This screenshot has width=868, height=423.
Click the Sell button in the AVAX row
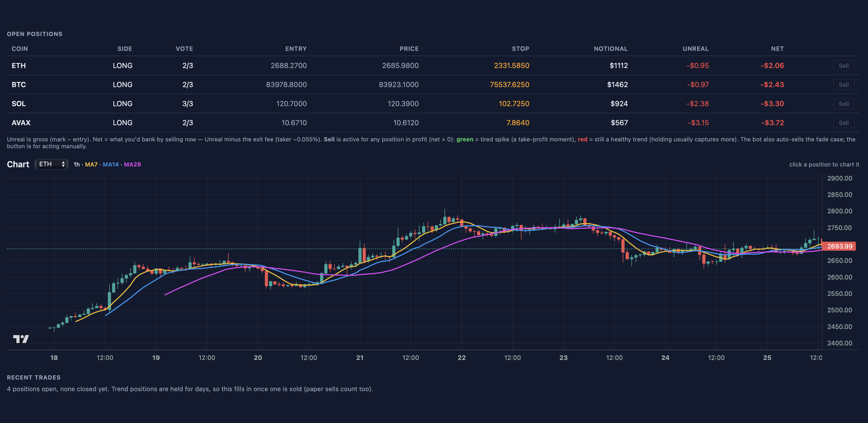point(844,123)
